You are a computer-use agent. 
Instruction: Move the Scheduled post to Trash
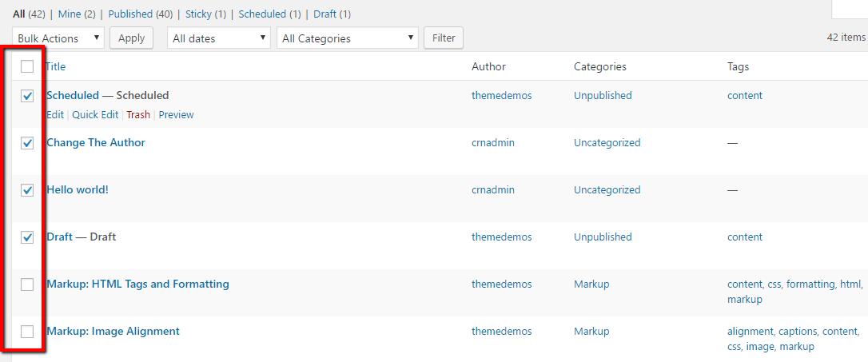click(x=138, y=115)
